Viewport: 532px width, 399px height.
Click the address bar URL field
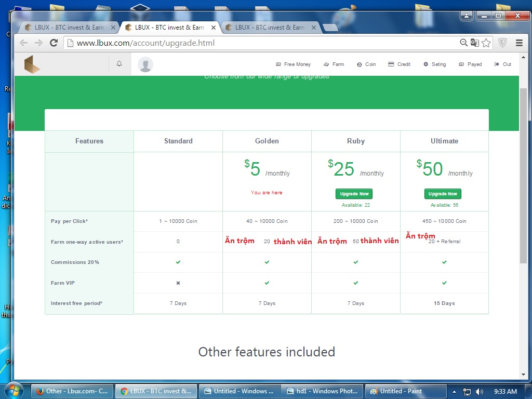(x=261, y=43)
